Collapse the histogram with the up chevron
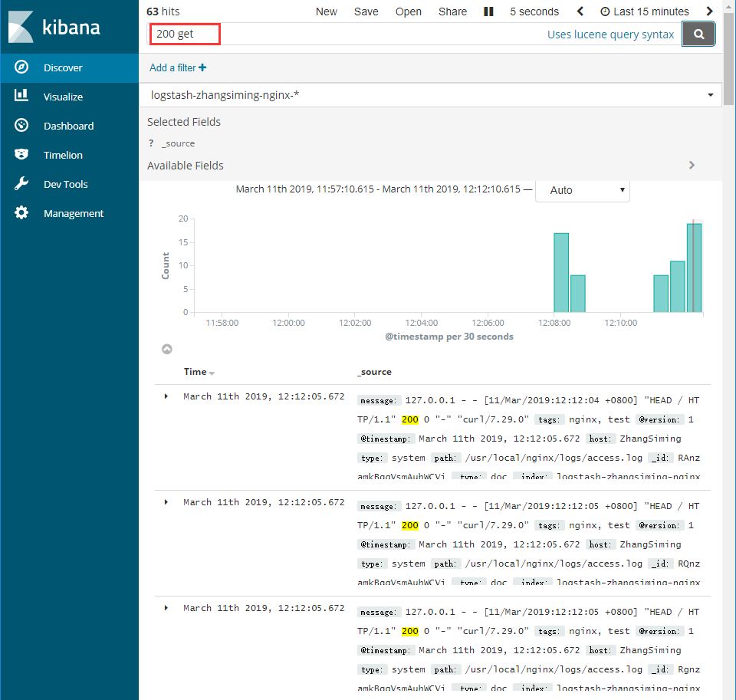This screenshot has height=700, width=736. click(x=167, y=350)
